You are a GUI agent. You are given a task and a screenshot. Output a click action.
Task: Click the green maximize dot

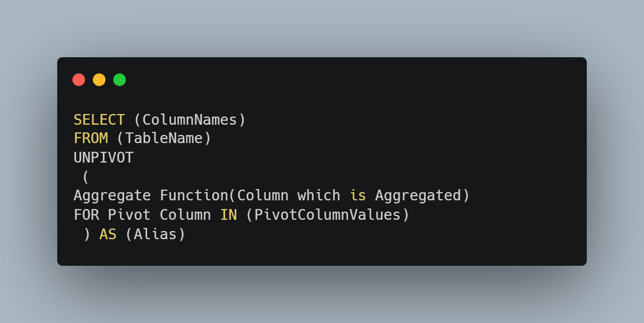[x=120, y=80]
